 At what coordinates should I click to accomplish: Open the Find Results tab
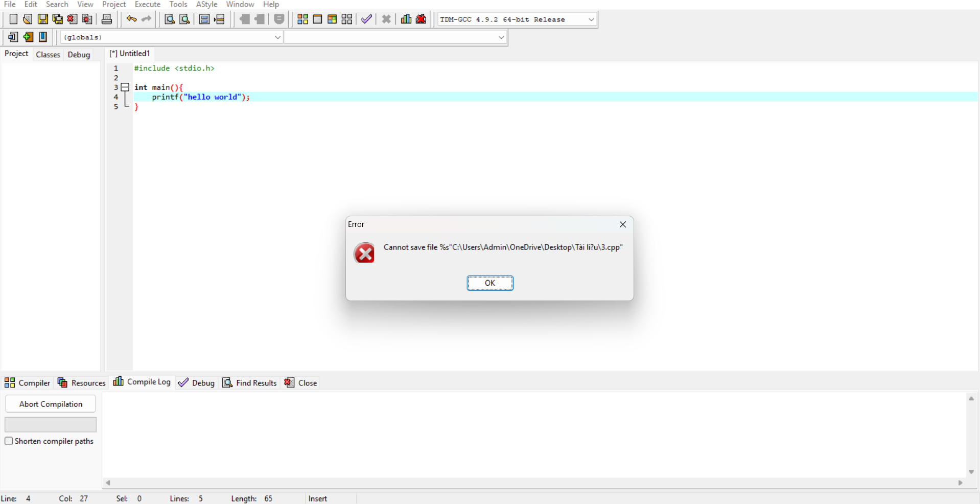pos(250,383)
